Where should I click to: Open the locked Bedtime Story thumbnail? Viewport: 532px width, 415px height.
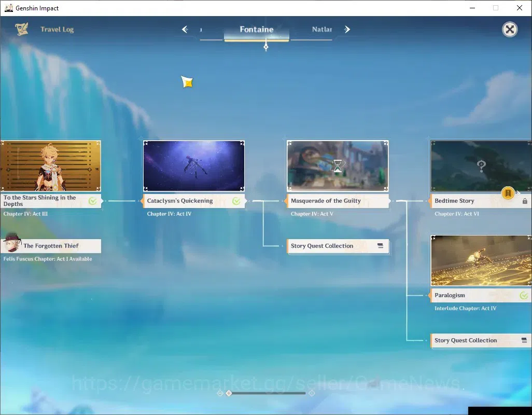(x=481, y=166)
